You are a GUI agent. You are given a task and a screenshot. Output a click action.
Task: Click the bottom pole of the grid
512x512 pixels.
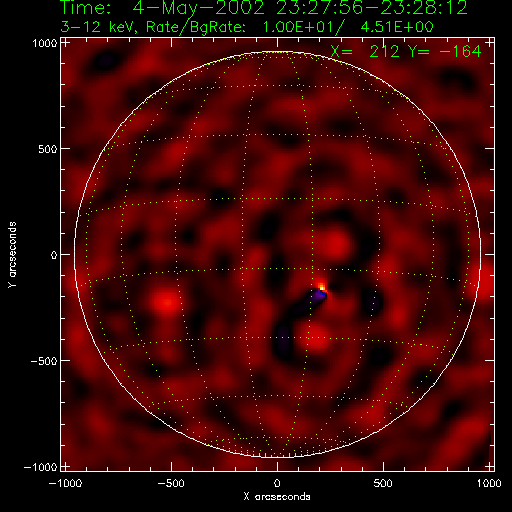click(277, 456)
